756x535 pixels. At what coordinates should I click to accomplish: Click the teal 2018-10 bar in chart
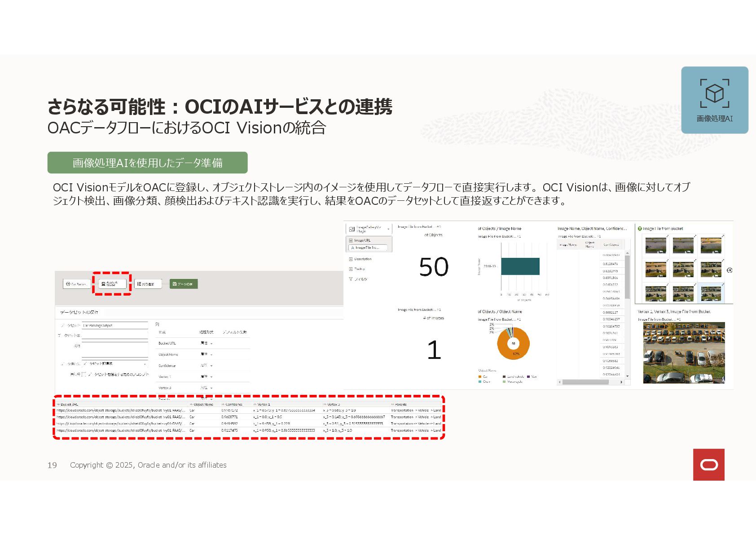click(520, 266)
